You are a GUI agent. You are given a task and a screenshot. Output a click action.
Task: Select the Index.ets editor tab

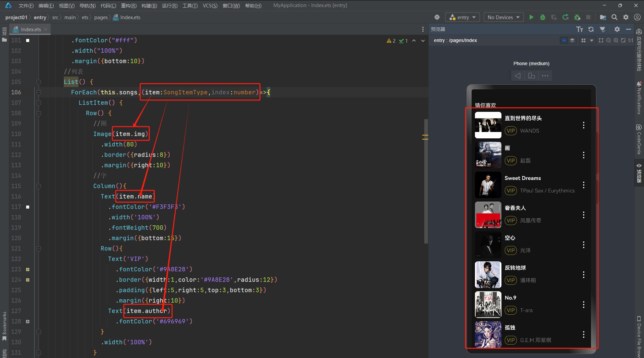click(31, 29)
